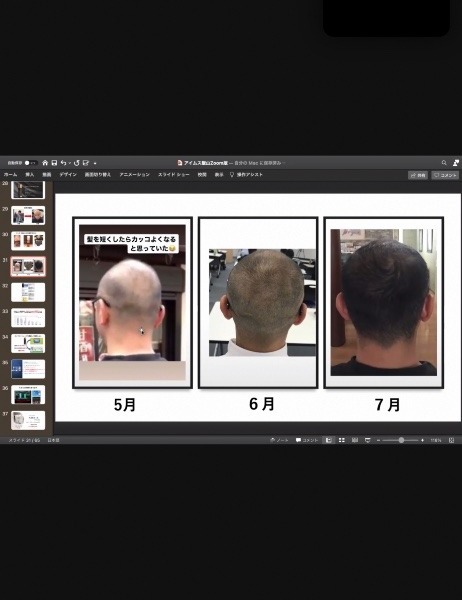The height and width of the screenshot is (600, 462).
Task: Switch to Reading view icon
Action: [x=355, y=440]
